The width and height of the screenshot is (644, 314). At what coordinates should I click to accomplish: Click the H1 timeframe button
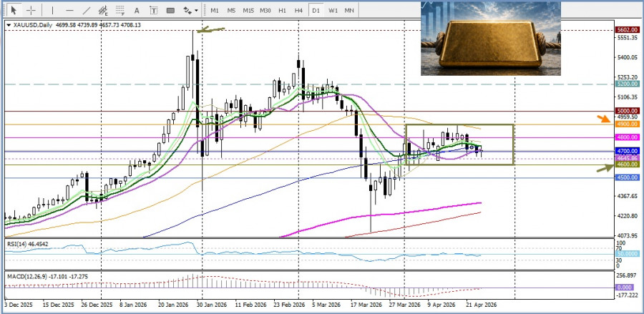coord(282,11)
